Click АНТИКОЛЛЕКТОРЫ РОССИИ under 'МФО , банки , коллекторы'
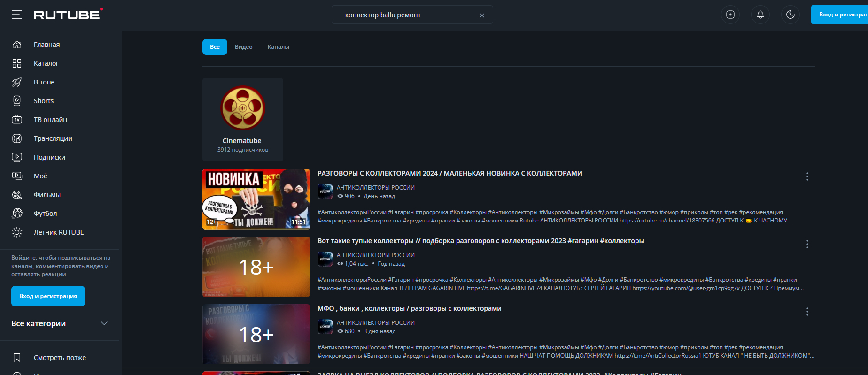This screenshot has height=375, width=868. point(376,323)
